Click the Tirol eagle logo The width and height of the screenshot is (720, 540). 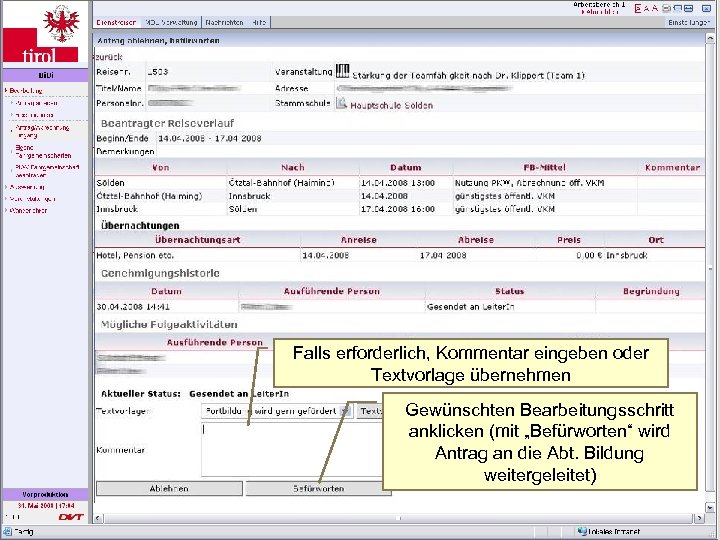pyautogui.click(x=61, y=22)
